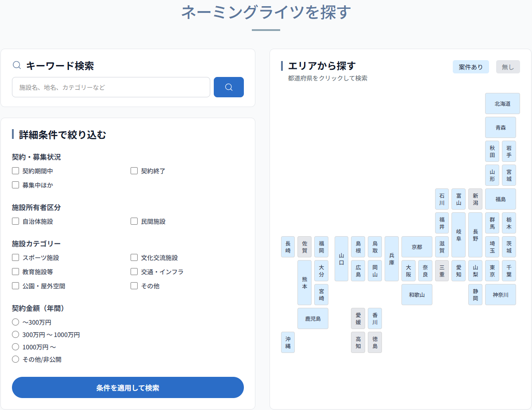Enable the 契約終了 checkbox
Image resolution: width=532 pixels, height=410 pixels.
[x=134, y=171]
